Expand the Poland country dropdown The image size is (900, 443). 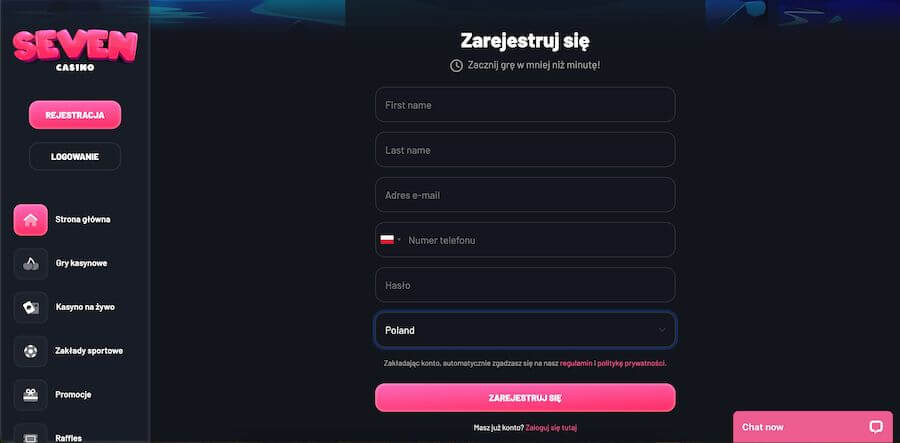[x=525, y=331]
